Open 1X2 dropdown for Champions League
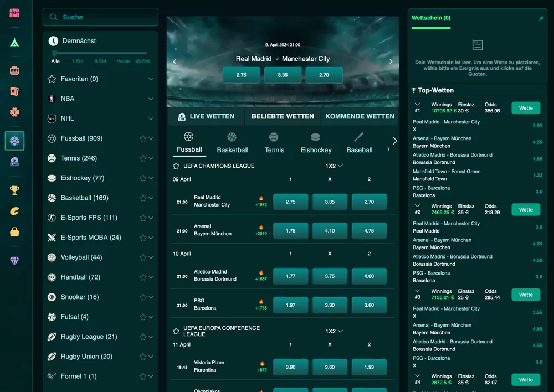554x392 pixels. click(x=334, y=166)
